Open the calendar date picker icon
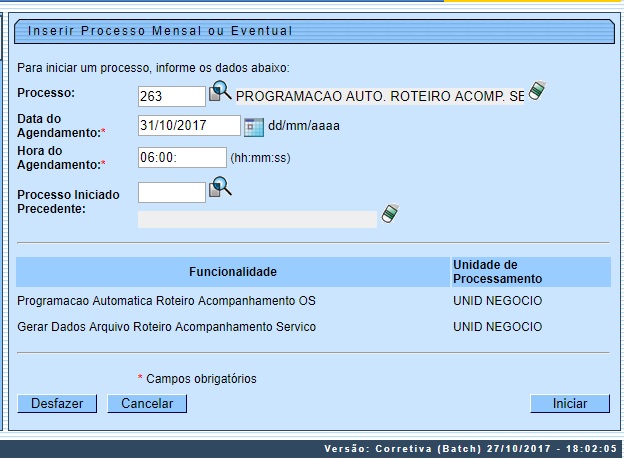Viewport: 624px width, 459px height. pos(254,126)
